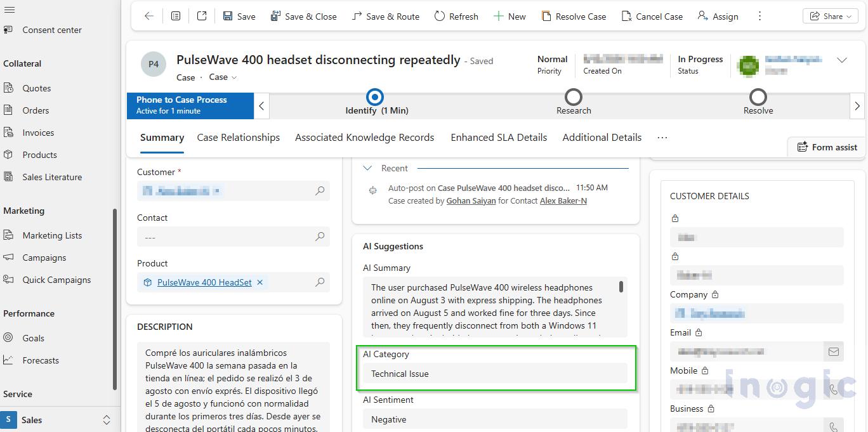Click Resolve Case command

(x=574, y=16)
